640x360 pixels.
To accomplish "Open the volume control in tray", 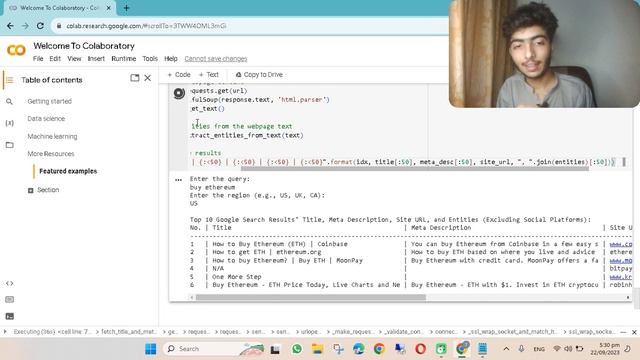I will click(x=568, y=349).
